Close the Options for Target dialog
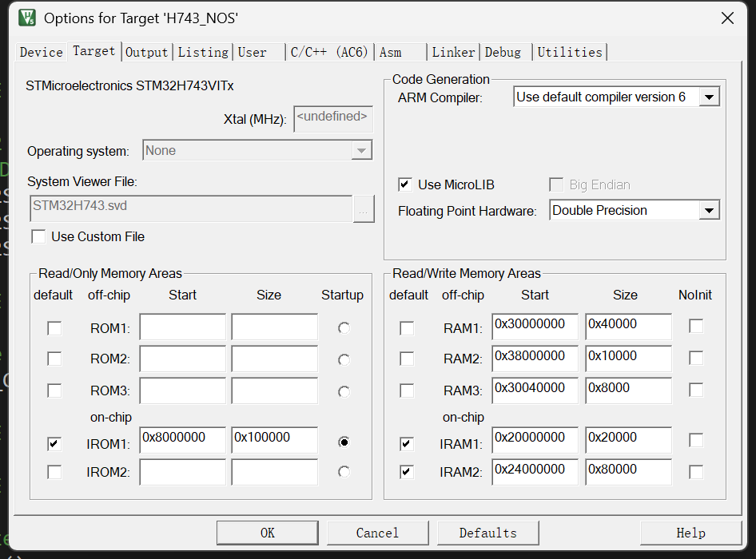 tap(727, 18)
